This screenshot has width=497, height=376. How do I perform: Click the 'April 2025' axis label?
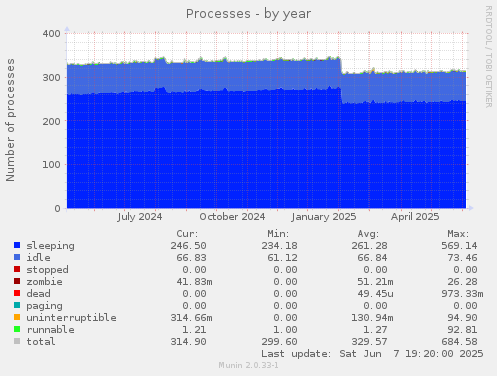[x=415, y=217]
